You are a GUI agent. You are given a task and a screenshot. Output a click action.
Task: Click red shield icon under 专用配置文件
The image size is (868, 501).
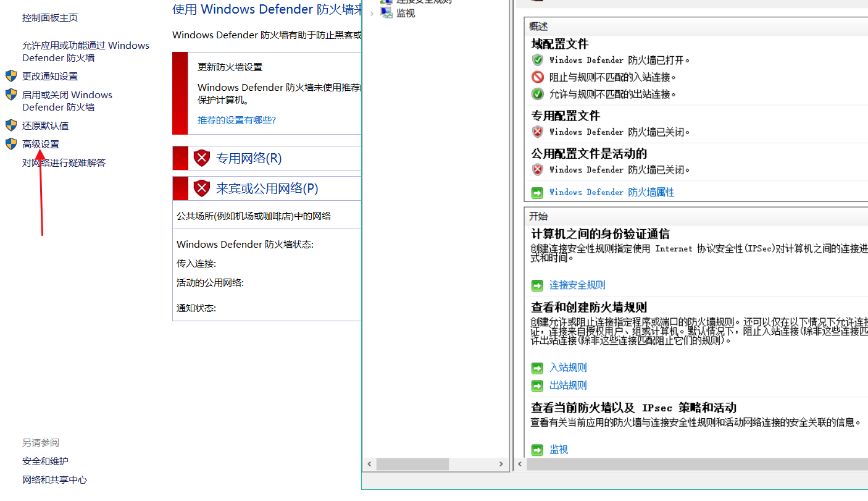[538, 132]
